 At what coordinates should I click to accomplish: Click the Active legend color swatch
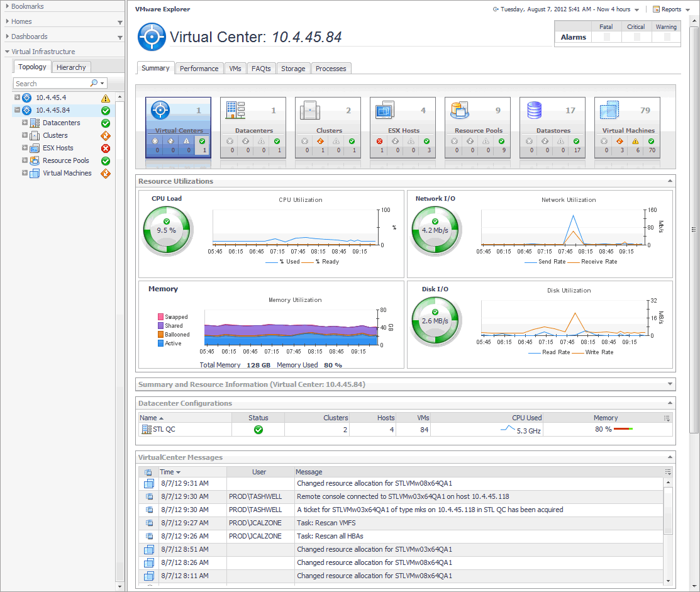pyautogui.click(x=161, y=343)
